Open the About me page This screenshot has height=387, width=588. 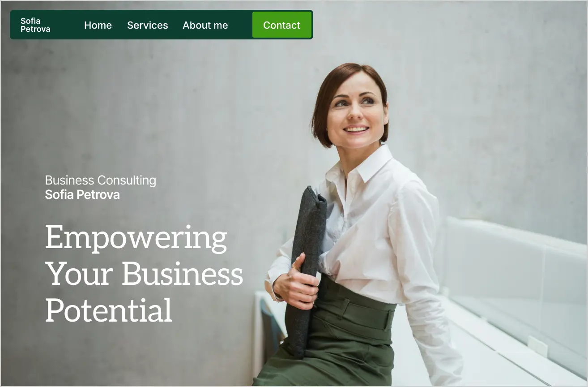(x=205, y=25)
